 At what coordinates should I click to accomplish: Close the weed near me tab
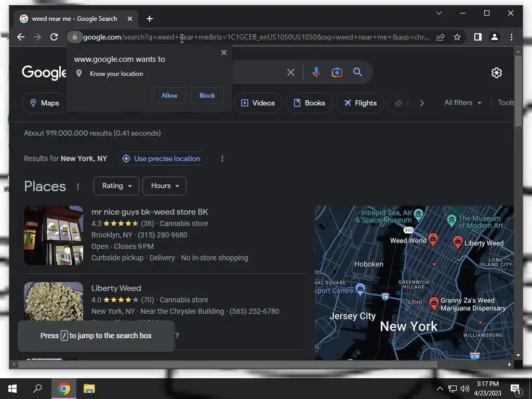click(x=129, y=19)
